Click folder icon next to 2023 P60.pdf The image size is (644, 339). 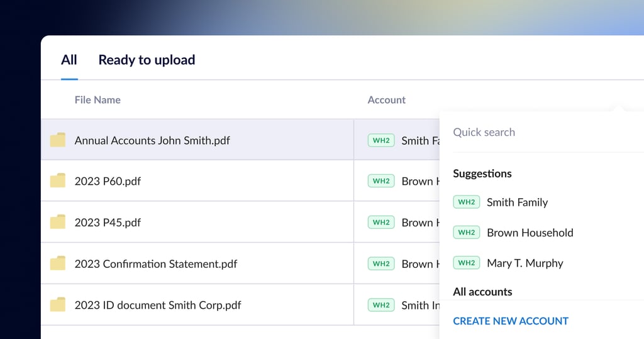click(x=58, y=181)
